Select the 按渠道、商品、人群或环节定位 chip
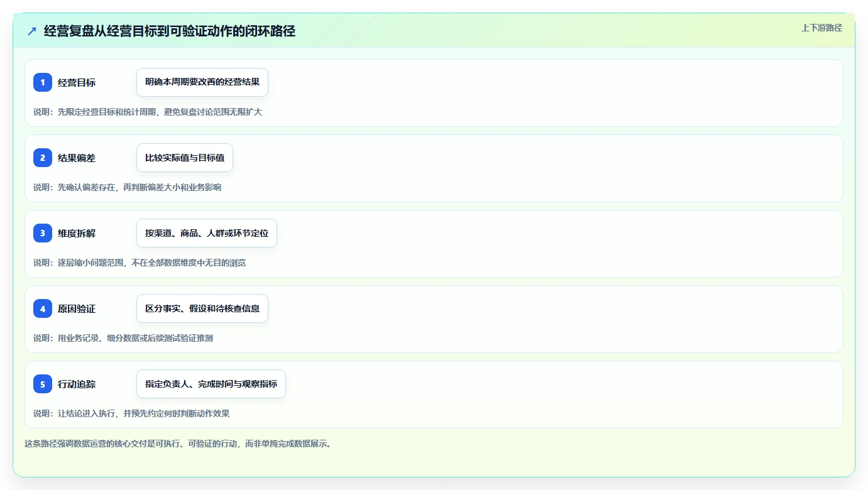Image resolution: width=868 pixels, height=490 pixels. click(207, 233)
